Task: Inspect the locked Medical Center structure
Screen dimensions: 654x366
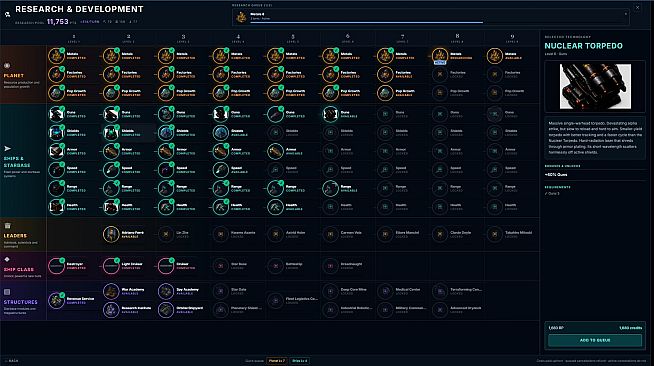Action: (x=385, y=291)
